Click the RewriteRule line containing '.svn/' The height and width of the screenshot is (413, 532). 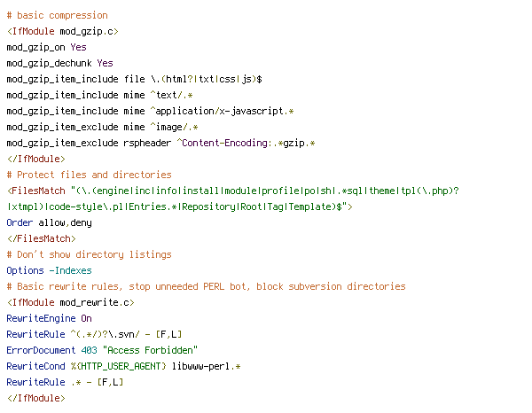[x=94, y=334]
